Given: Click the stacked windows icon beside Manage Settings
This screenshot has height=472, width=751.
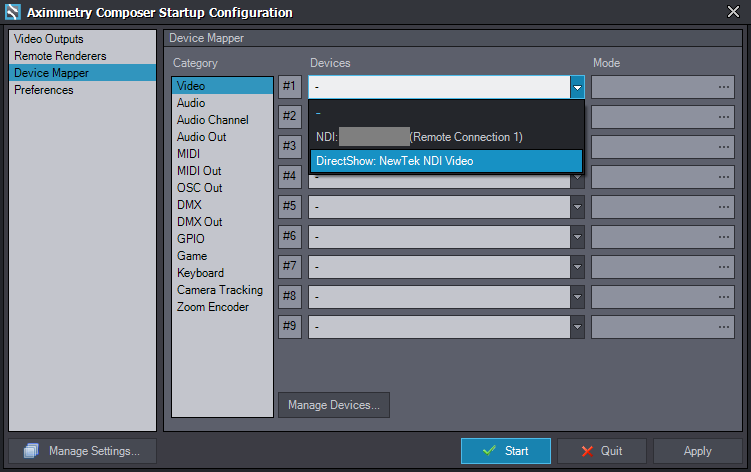Looking at the screenshot, I should [x=30, y=451].
